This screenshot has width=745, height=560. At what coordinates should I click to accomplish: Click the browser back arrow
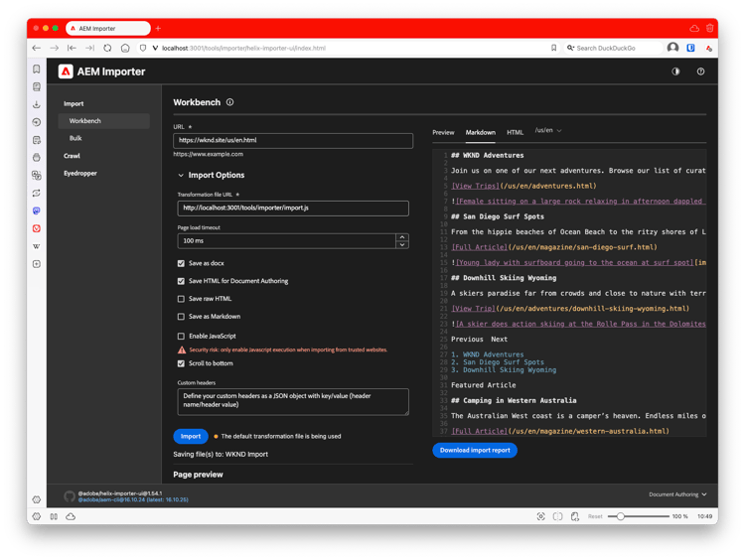pos(36,48)
